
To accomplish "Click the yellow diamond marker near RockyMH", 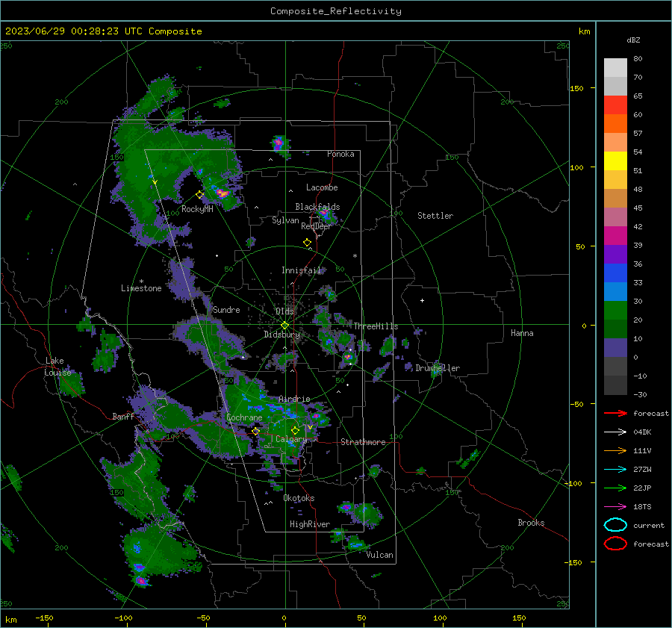I will pyautogui.click(x=199, y=195).
